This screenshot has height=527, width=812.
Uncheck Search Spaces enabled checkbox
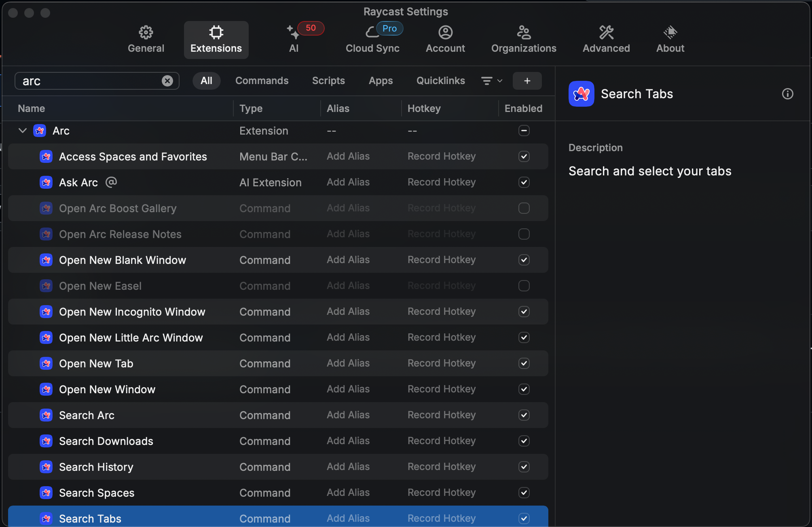pos(524,493)
